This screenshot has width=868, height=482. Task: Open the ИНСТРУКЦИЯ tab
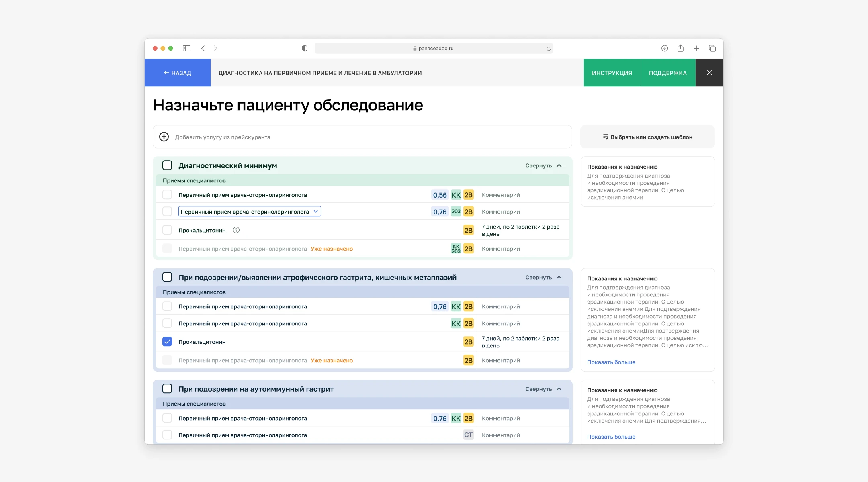pyautogui.click(x=612, y=73)
